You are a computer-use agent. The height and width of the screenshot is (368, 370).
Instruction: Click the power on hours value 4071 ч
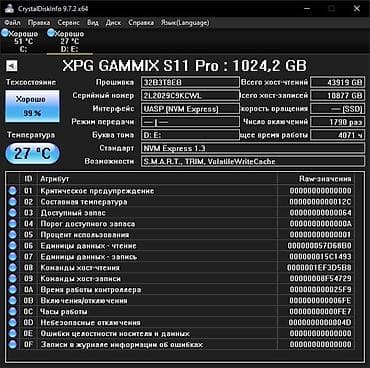coord(337,135)
